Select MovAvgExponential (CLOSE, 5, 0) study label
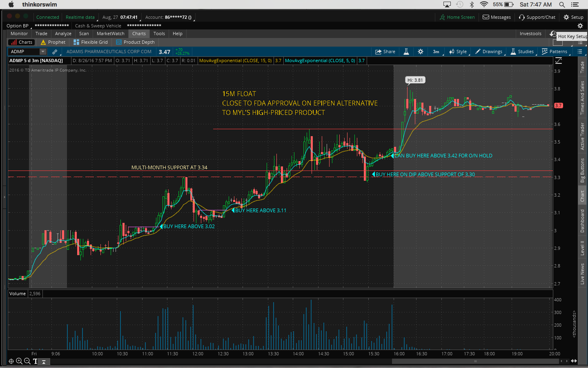Screen dimensions: 588x368 320,61
